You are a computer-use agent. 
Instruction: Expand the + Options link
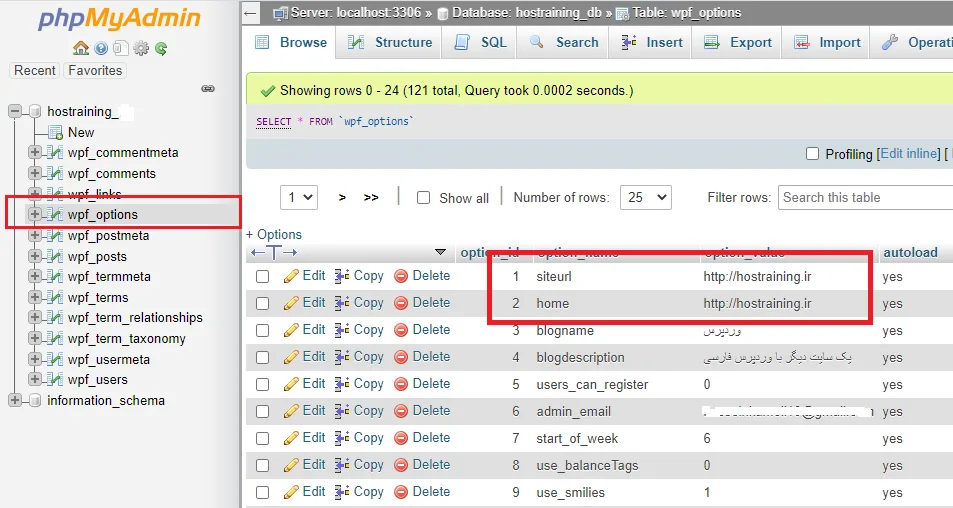coord(274,235)
